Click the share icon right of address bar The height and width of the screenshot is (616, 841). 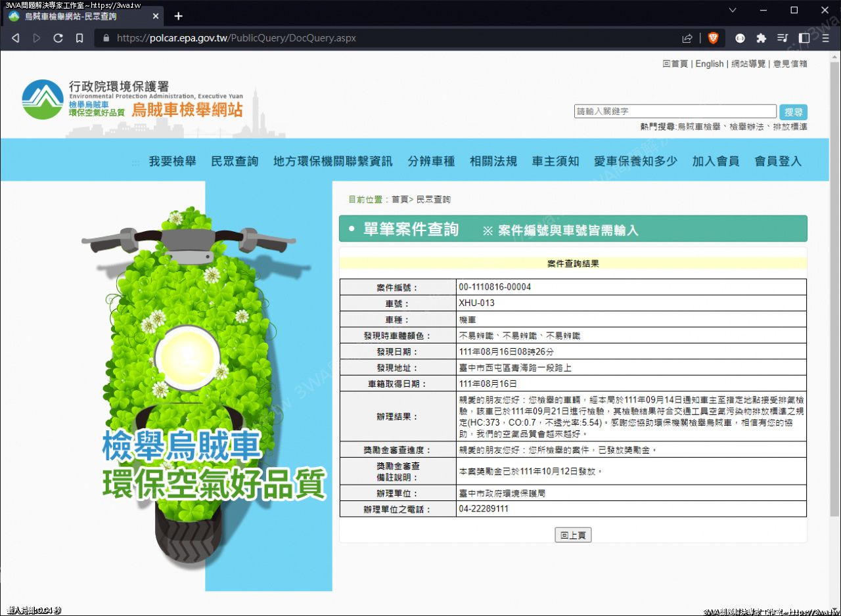point(687,37)
